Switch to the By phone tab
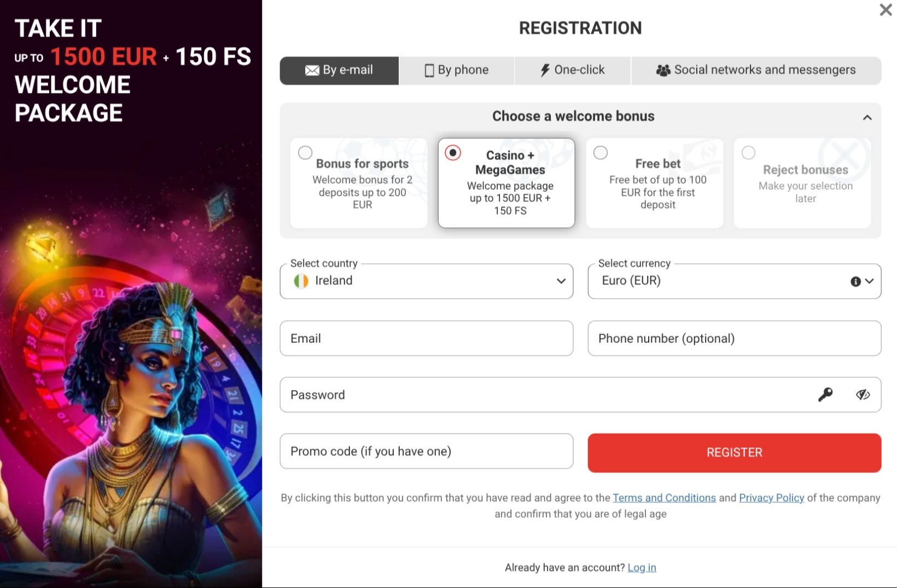Viewport: 897px width, 588px height. coord(457,71)
